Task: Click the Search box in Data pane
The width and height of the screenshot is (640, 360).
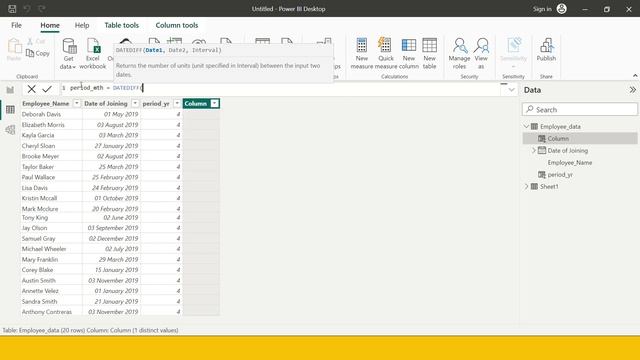Action: 580,109
